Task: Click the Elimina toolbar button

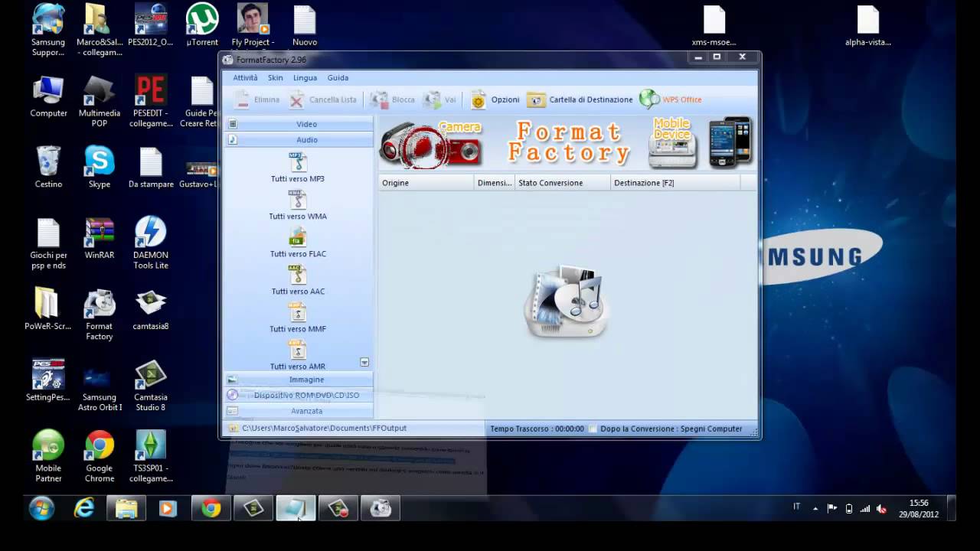Action: coord(256,99)
